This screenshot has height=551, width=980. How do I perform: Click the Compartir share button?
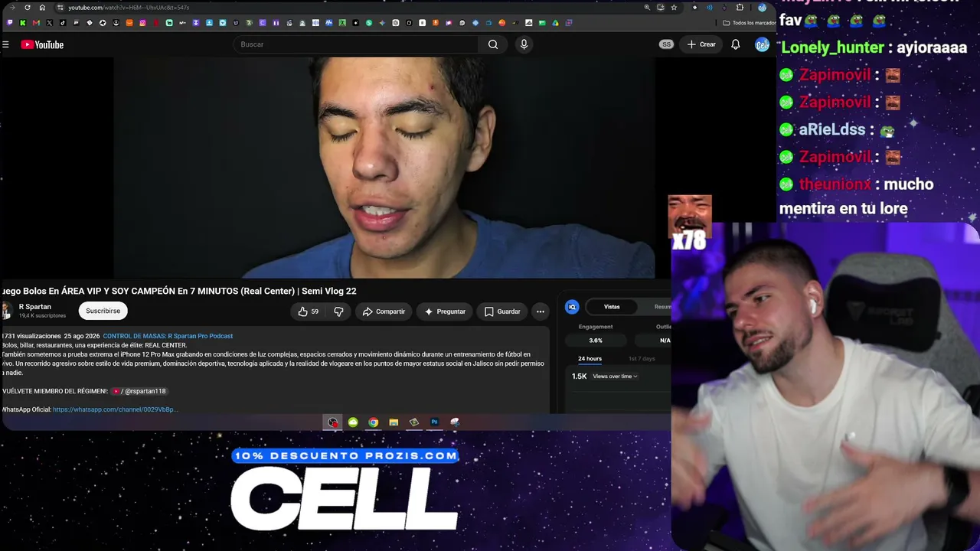[x=384, y=311]
